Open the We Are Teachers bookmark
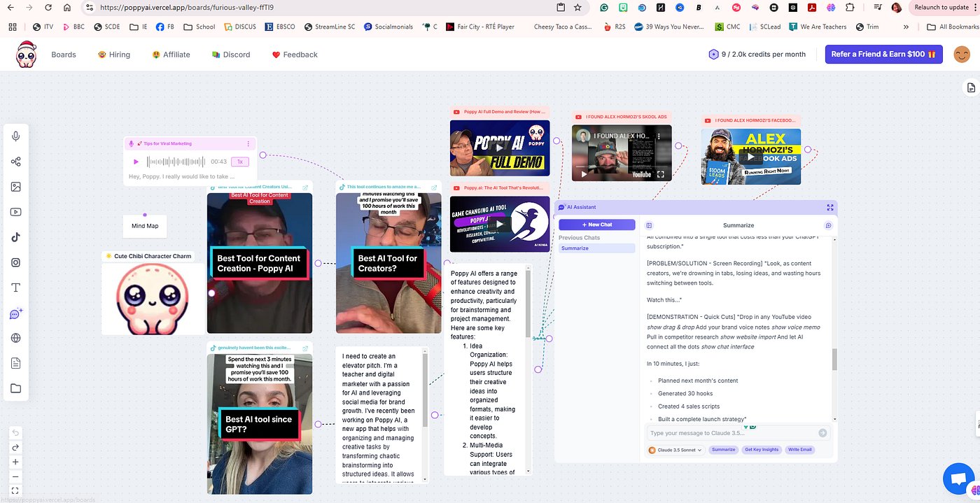The width and height of the screenshot is (980, 503). (x=818, y=27)
